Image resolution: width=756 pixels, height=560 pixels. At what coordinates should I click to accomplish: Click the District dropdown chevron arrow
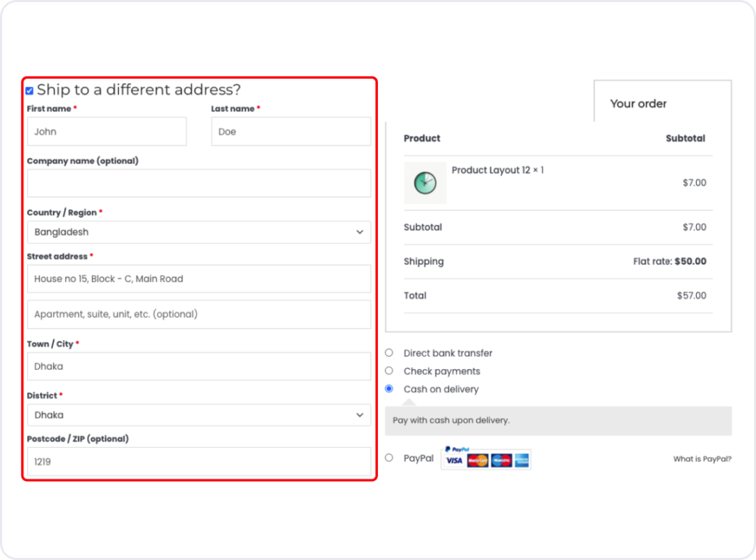click(359, 415)
